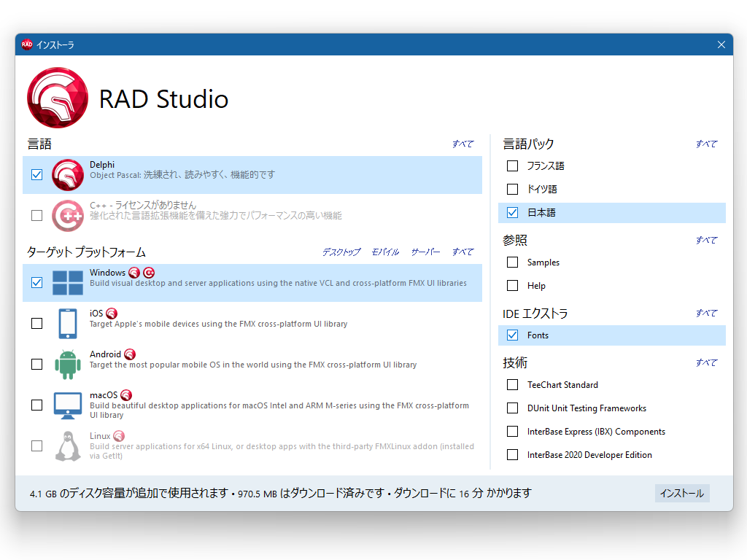Click すべて link for IDE エクストラ
This screenshot has height=560, width=747.
(x=706, y=314)
